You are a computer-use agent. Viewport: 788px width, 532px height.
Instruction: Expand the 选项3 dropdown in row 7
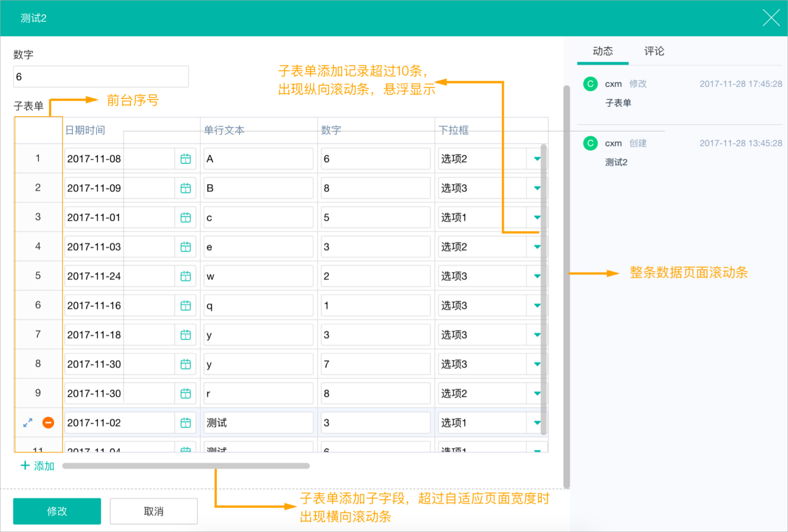coord(536,335)
